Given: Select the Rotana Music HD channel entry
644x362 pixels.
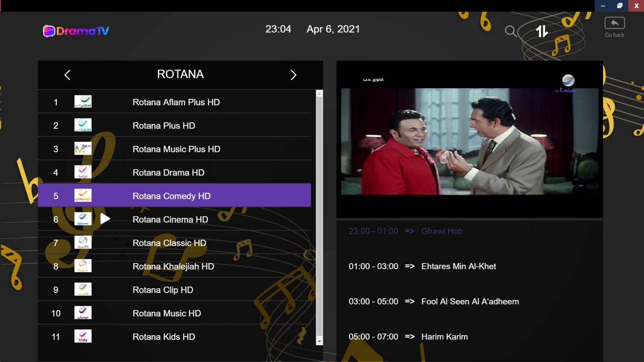Looking at the screenshot, I should (167, 313).
